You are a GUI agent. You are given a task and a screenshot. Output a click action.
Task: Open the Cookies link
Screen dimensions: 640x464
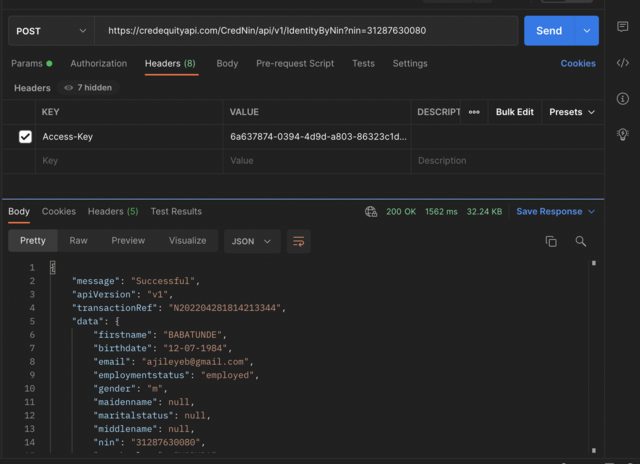click(578, 64)
